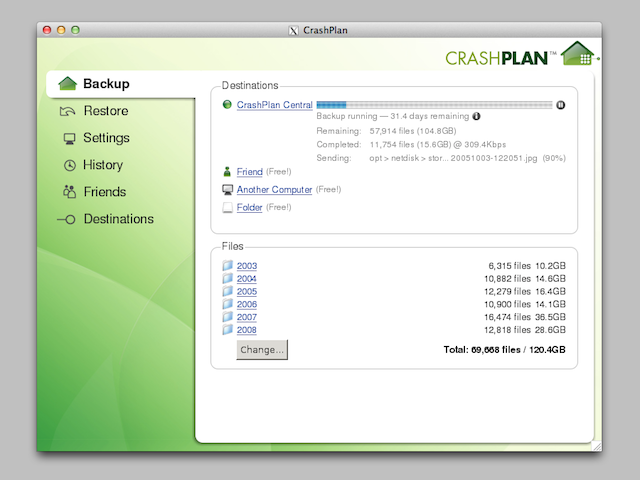Click '16,474 files 36.5GB' for 2007

[x=525, y=317]
